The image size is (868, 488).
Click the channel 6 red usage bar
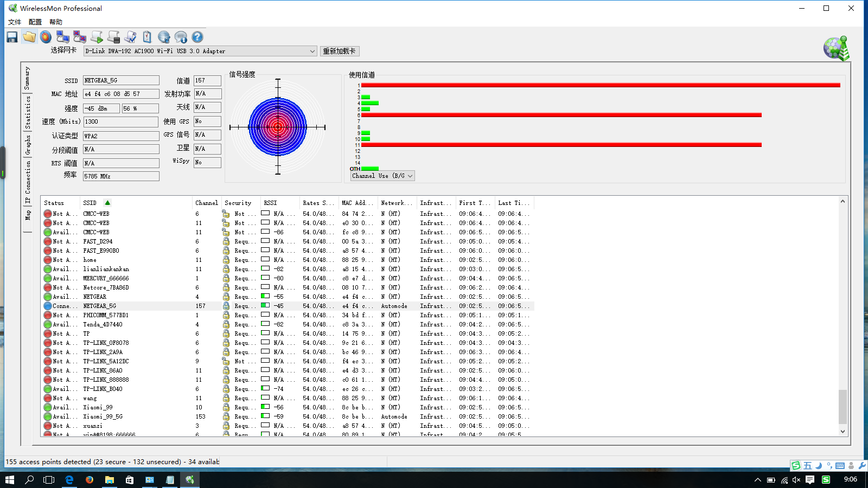(561, 115)
